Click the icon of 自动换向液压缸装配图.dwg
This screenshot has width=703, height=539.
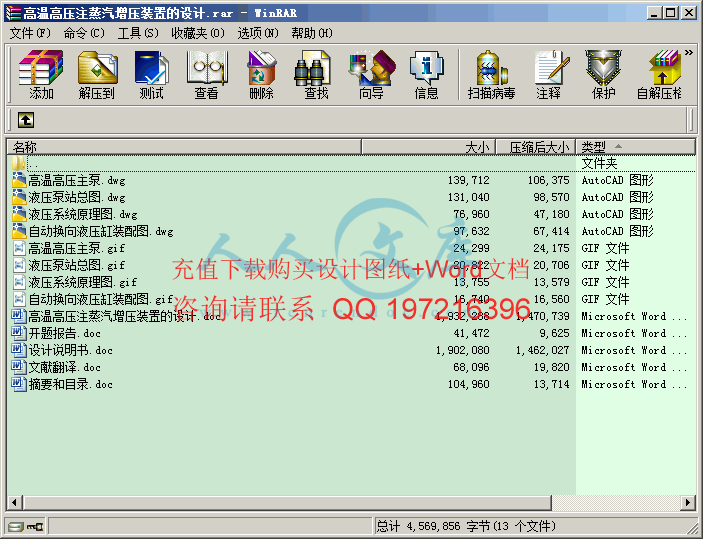coord(19,231)
